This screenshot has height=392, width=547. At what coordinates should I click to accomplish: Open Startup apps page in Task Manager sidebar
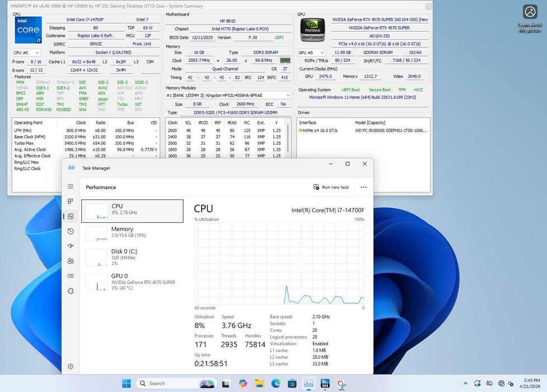[71, 246]
